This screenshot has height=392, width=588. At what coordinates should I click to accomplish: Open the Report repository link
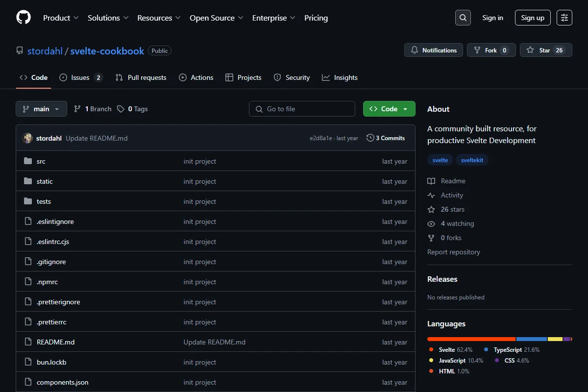point(454,252)
